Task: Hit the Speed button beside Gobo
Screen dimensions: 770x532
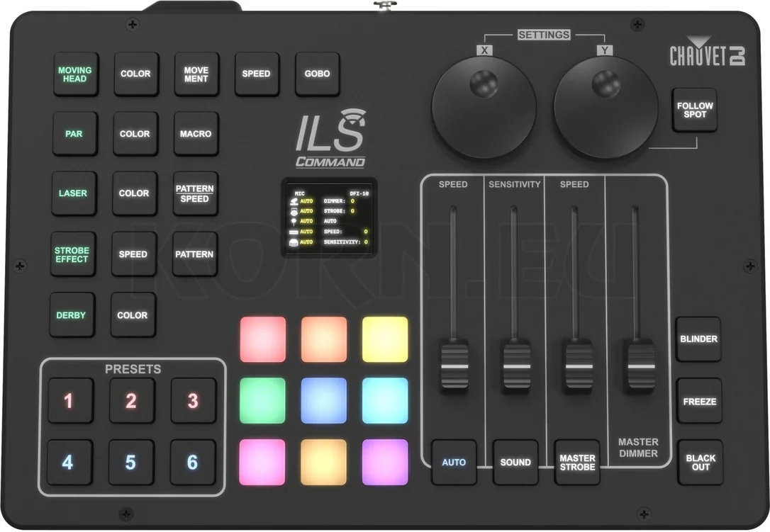Action: coord(257,74)
